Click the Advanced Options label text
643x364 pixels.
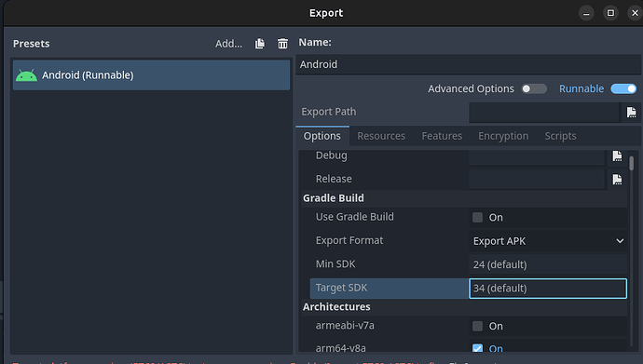471,88
